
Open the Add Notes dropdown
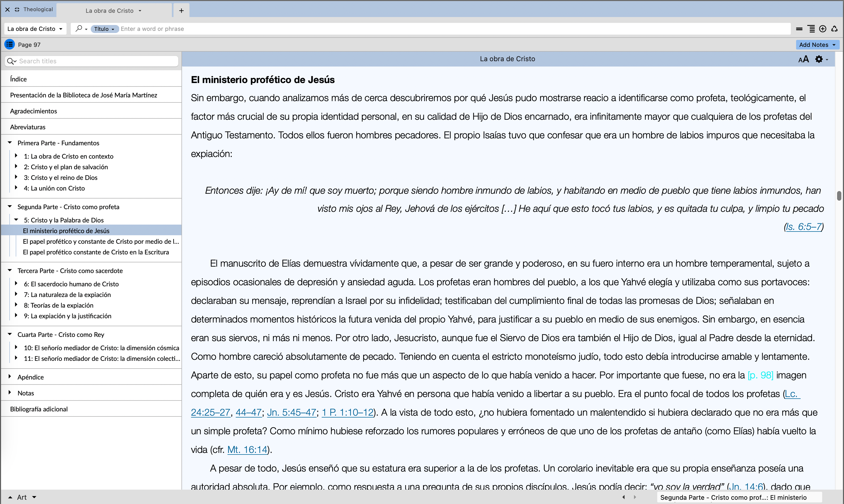tap(817, 44)
